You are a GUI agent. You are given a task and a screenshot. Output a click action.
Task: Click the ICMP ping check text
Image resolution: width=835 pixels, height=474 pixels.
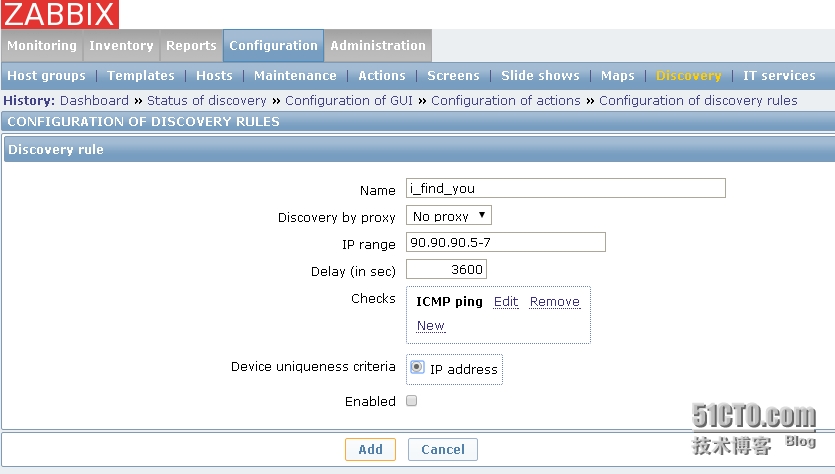coord(449,302)
